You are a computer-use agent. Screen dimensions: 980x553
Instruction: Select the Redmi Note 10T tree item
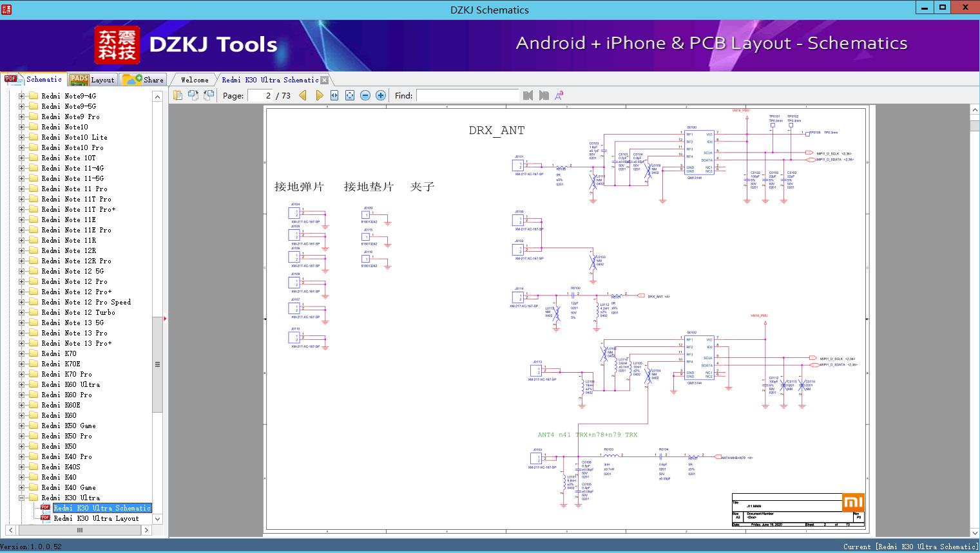pyautogui.click(x=68, y=158)
